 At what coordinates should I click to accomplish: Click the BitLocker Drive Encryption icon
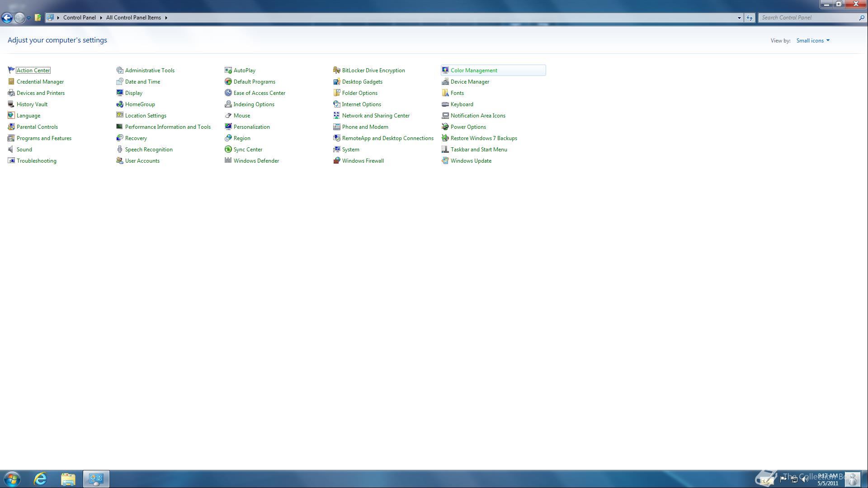pos(337,70)
